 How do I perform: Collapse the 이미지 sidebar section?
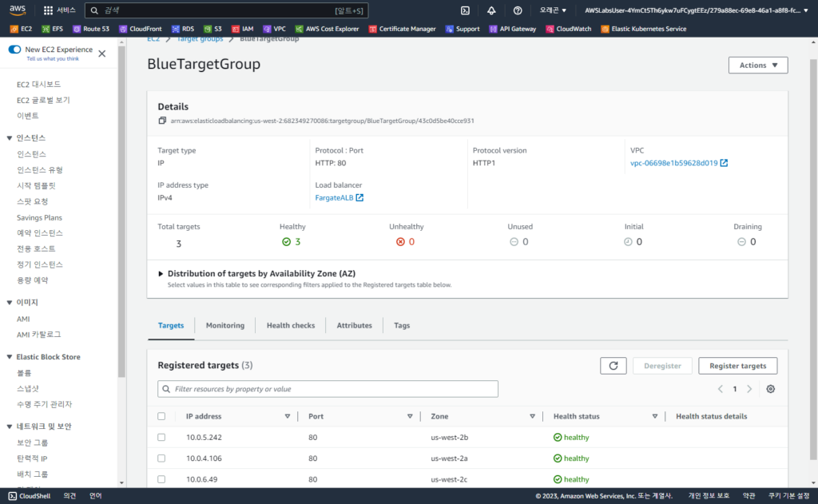point(10,302)
